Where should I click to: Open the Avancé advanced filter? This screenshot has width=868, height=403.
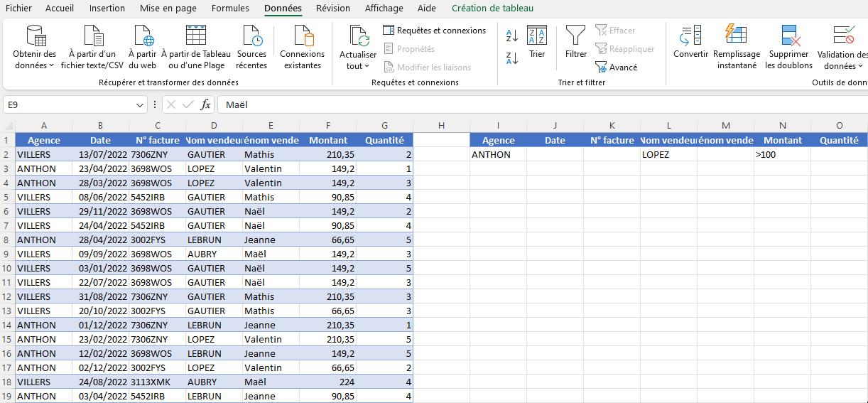pos(617,68)
